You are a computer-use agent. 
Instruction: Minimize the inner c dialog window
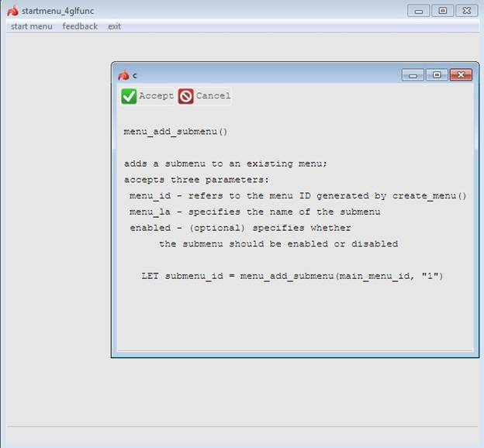click(x=413, y=75)
